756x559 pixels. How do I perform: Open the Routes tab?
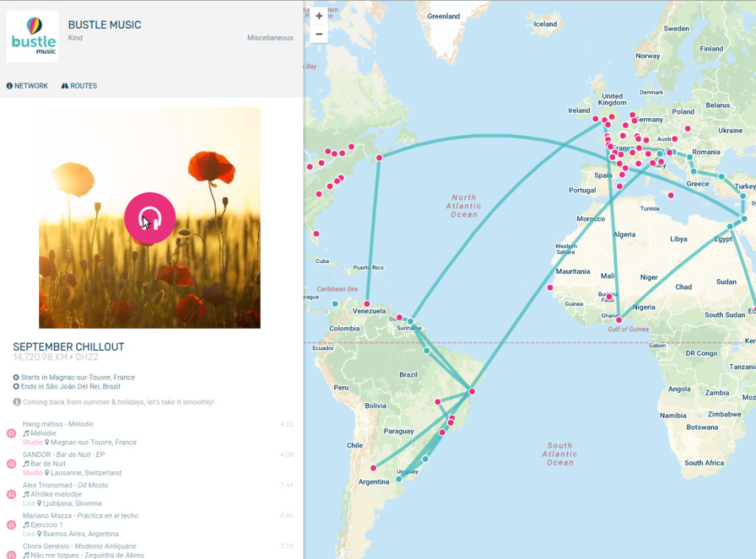(79, 86)
